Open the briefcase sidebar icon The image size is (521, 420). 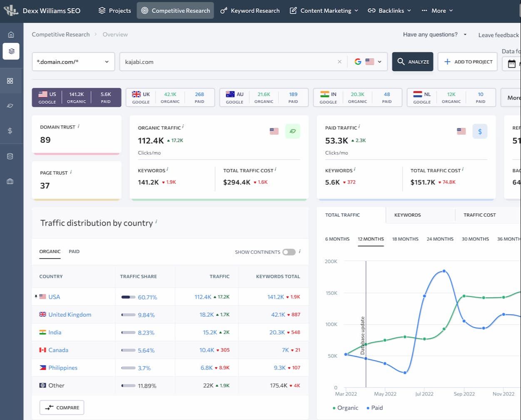pyautogui.click(x=10, y=181)
